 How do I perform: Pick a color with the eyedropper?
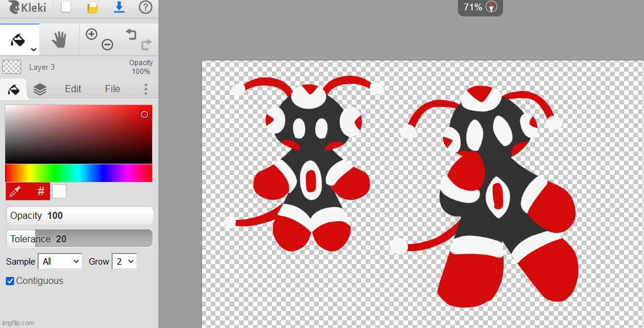(x=15, y=191)
